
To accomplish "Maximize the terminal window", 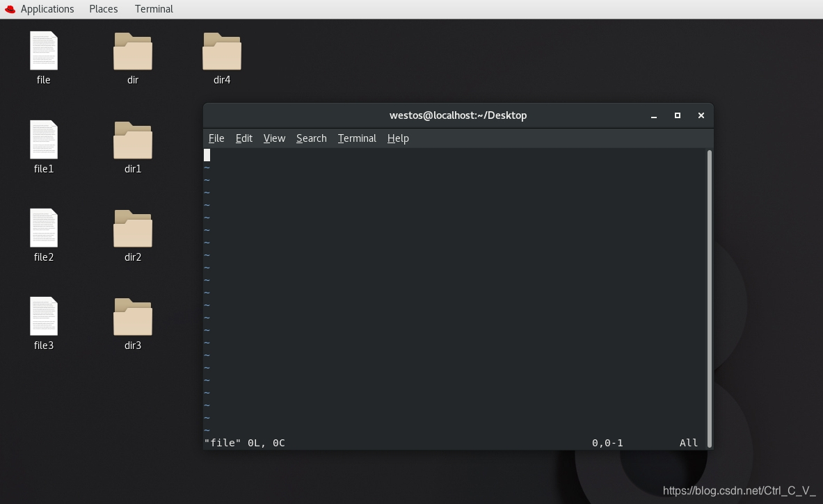I will click(678, 115).
